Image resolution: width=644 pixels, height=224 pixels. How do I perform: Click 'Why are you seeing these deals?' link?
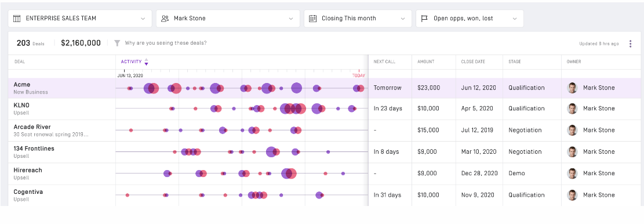pyautogui.click(x=166, y=43)
